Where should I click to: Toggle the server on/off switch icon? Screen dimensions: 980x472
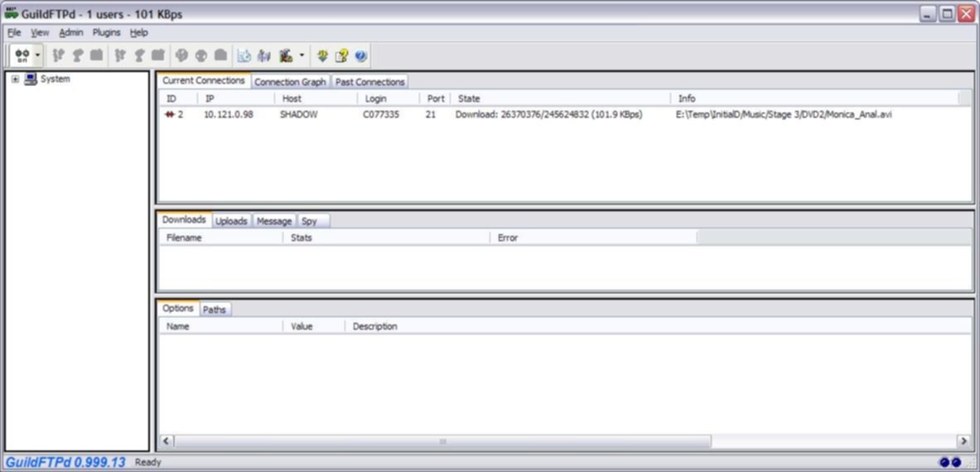coord(22,55)
